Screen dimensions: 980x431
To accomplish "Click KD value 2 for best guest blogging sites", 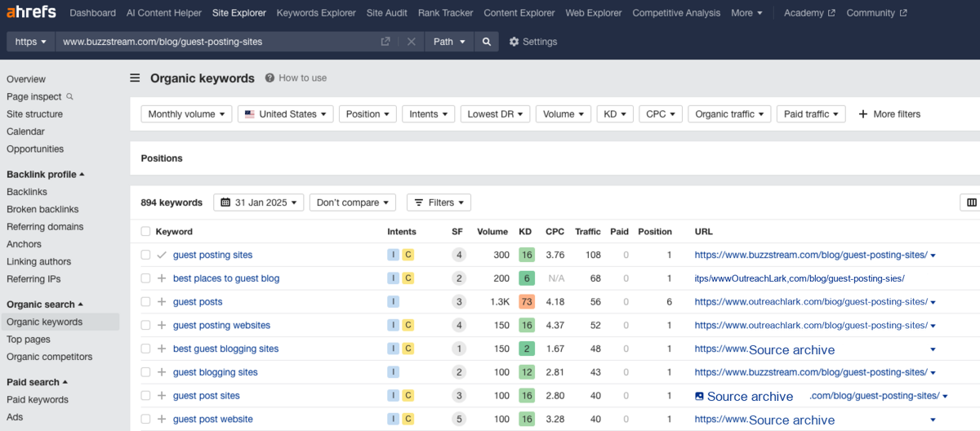I will coord(526,349).
